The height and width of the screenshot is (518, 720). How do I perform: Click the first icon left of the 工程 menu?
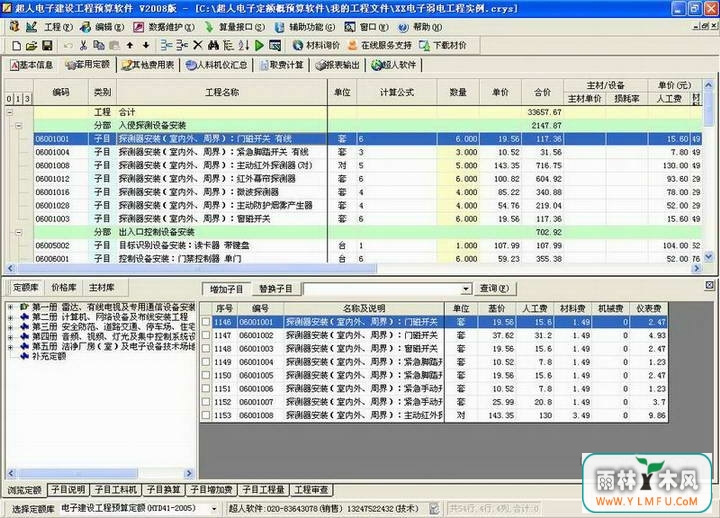coord(15,27)
